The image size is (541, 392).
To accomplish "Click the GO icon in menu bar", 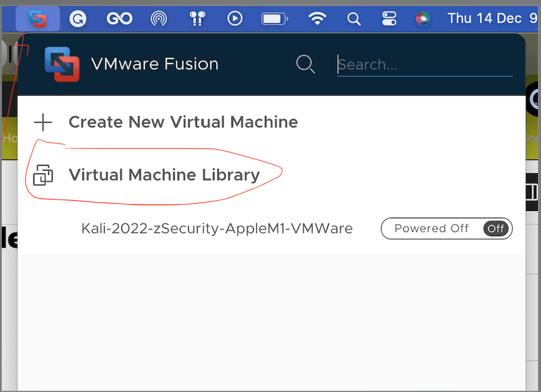I will [x=119, y=19].
